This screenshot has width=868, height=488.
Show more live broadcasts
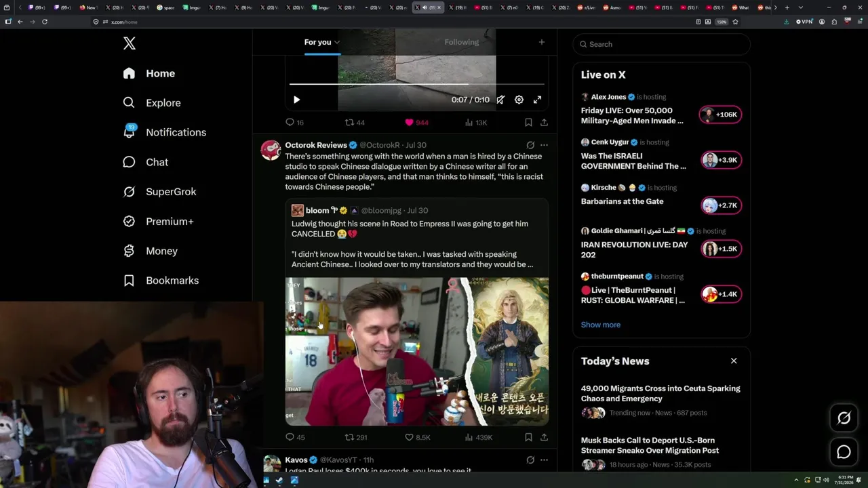pos(600,325)
